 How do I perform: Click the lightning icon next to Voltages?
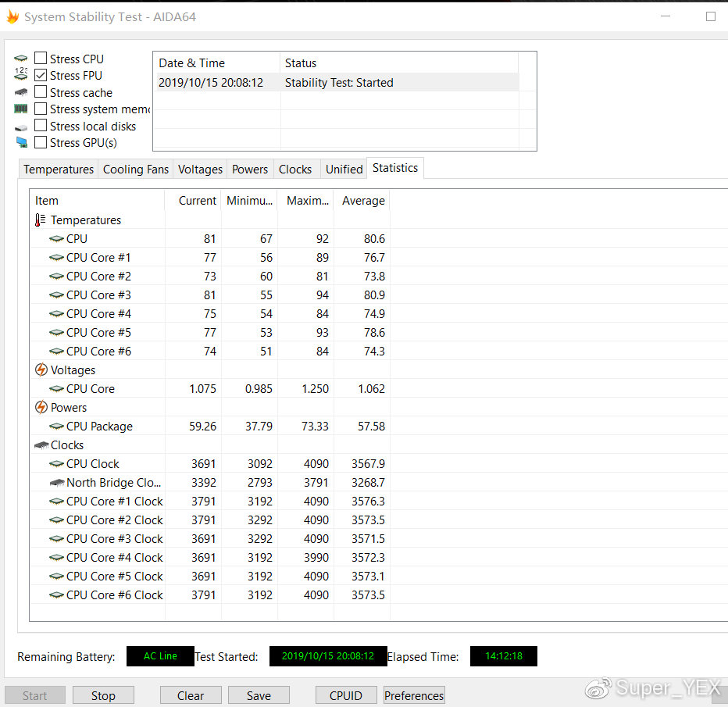tap(41, 370)
